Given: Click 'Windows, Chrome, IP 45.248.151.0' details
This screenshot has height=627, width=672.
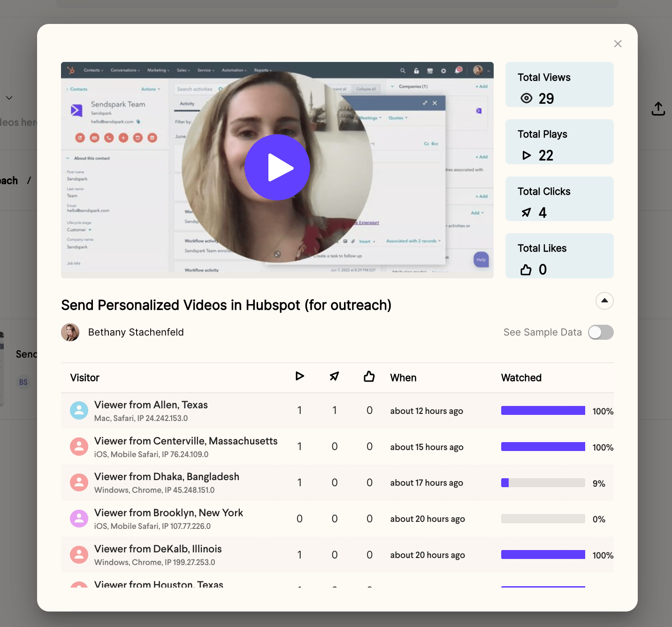Looking at the screenshot, I should coord(154,490).
